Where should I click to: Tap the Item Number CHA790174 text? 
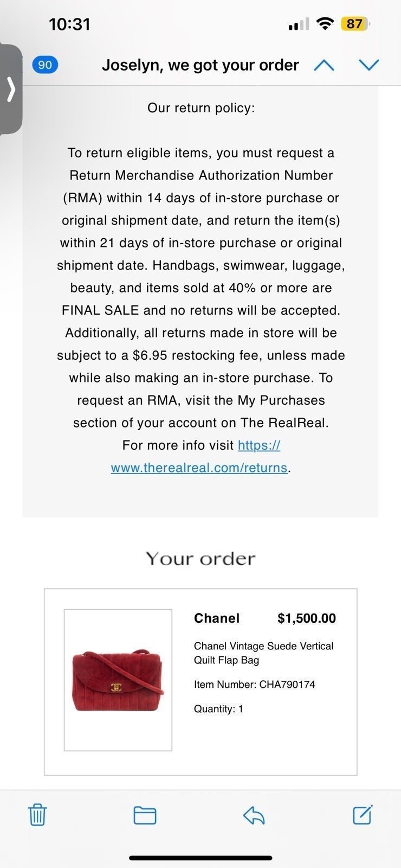[255, 684]
